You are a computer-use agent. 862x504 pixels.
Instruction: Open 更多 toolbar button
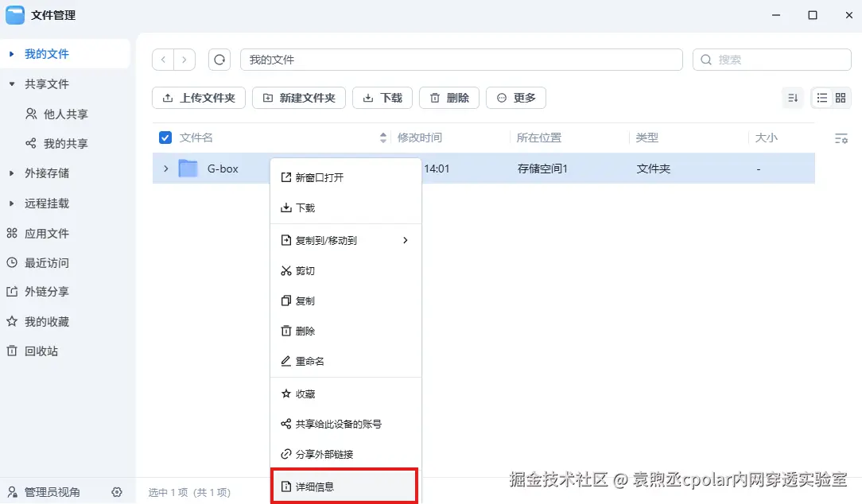click(x=515, y=98)
